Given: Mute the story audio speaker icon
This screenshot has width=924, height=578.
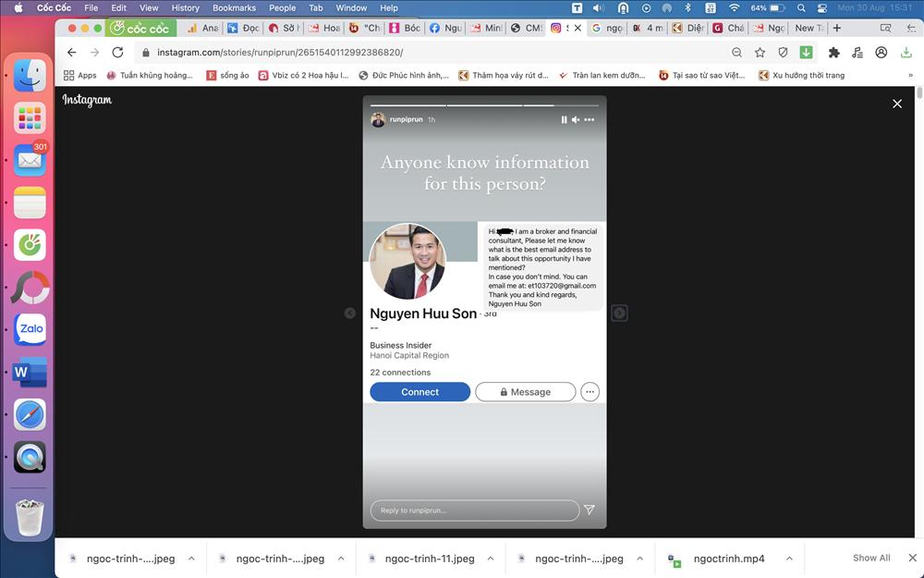Looking at the screenshot, I should point(576,119).
